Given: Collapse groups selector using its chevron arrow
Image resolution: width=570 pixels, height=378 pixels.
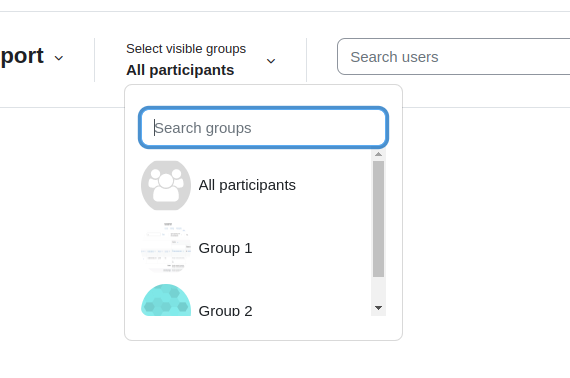Looking at the screenshot, I should click(271, 61).
